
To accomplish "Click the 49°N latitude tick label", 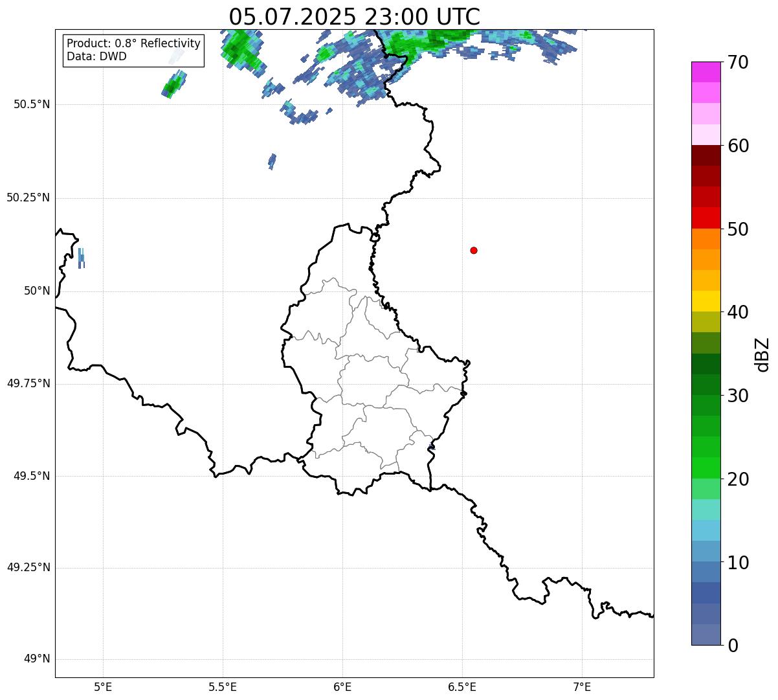I will (37, 659).
